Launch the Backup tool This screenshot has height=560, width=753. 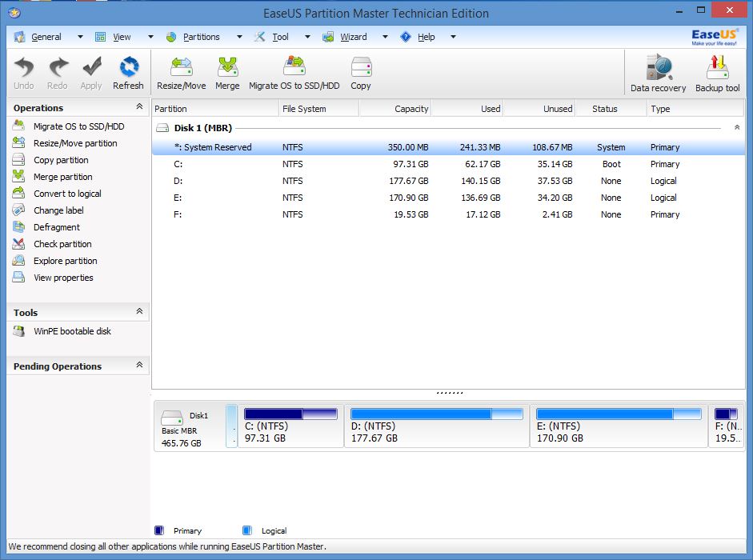click(x=716, y=72)
